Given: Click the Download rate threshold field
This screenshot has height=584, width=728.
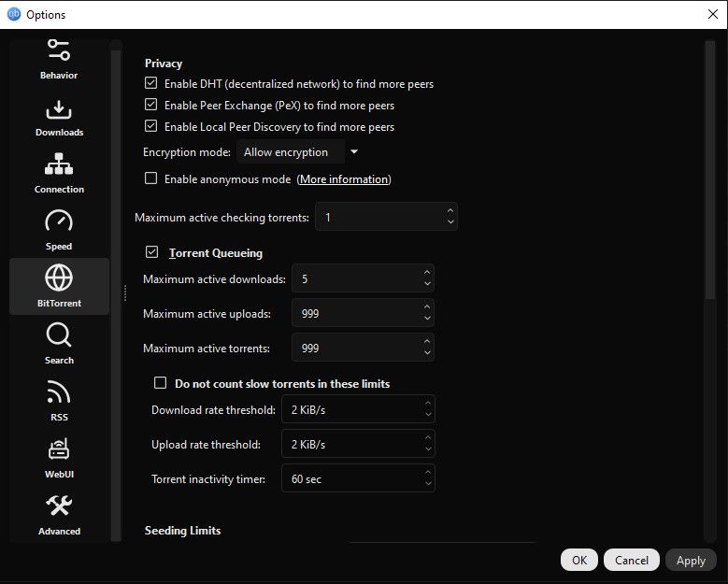Looking at the screenshot, I should pos(358,409).
